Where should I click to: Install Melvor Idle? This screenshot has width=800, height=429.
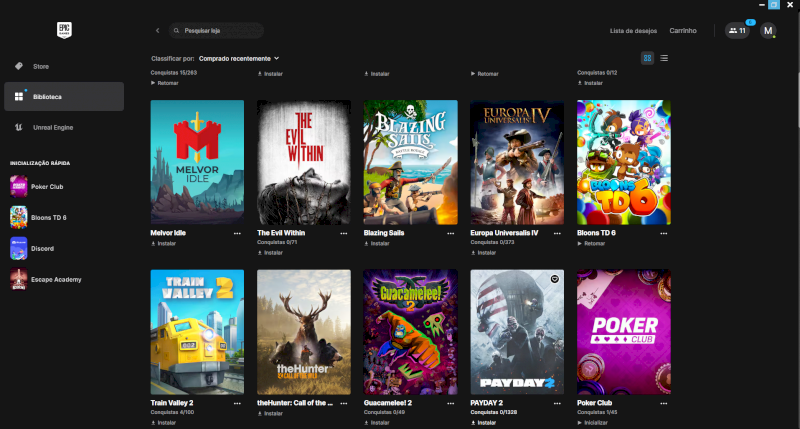coord(163,244)
